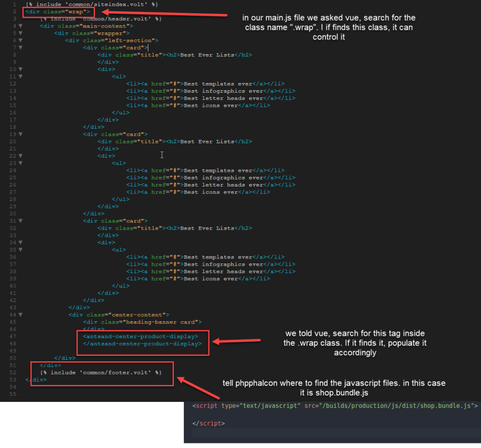481x448 pixels.
Task: Click the opening antsand-center-product-display tag
Action: coord(140,337)
